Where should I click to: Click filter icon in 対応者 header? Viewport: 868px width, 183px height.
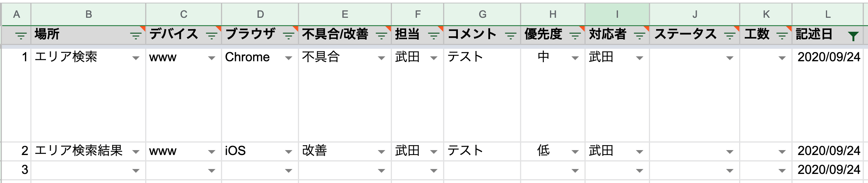click(x=639, y=36)
